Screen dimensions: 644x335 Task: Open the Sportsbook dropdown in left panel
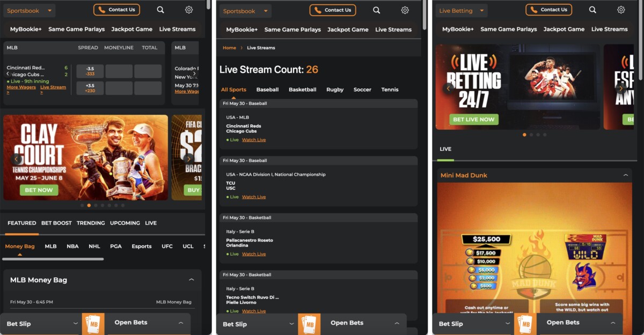[28, 11]
